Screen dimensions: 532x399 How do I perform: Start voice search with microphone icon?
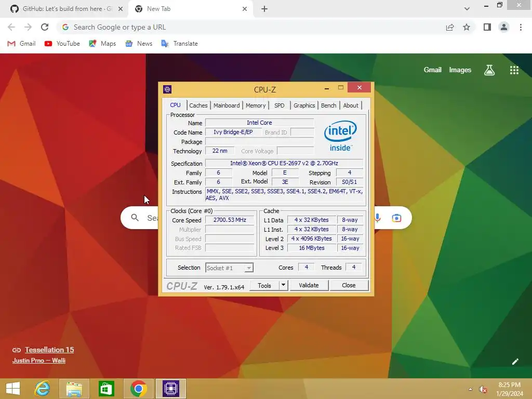coord(378,218)
